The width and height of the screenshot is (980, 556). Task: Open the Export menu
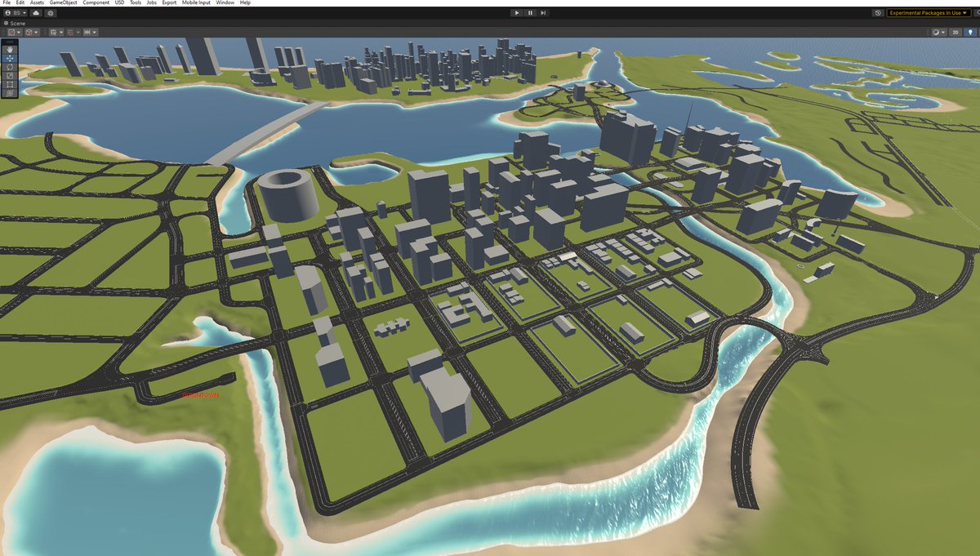[x=169, y=3]
